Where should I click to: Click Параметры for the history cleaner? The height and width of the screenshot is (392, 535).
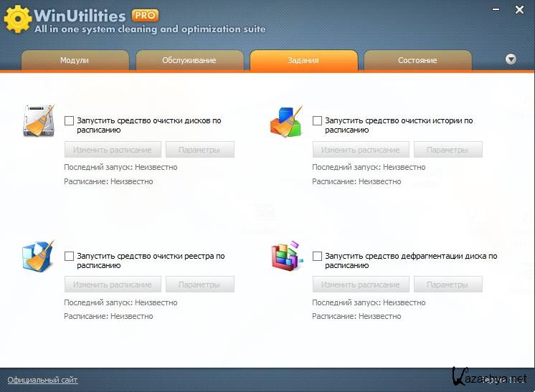click(448, 150)
